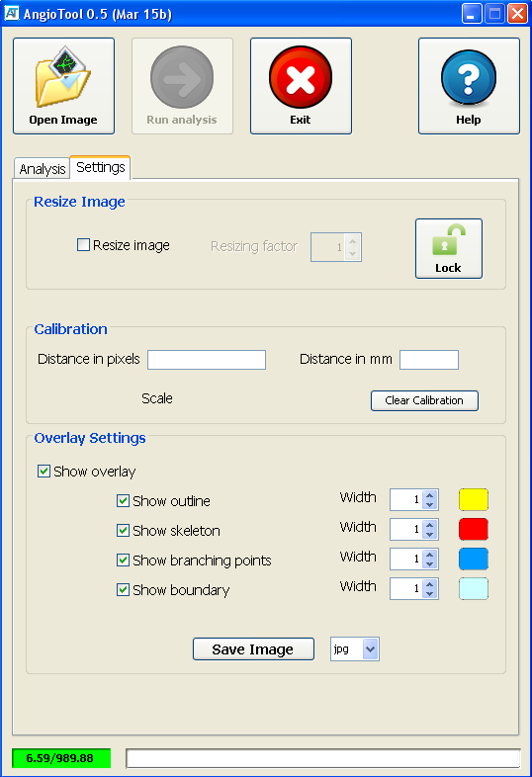Select the Settings tab
Viewport: 532px width, 777px height.
pos(100,167)
